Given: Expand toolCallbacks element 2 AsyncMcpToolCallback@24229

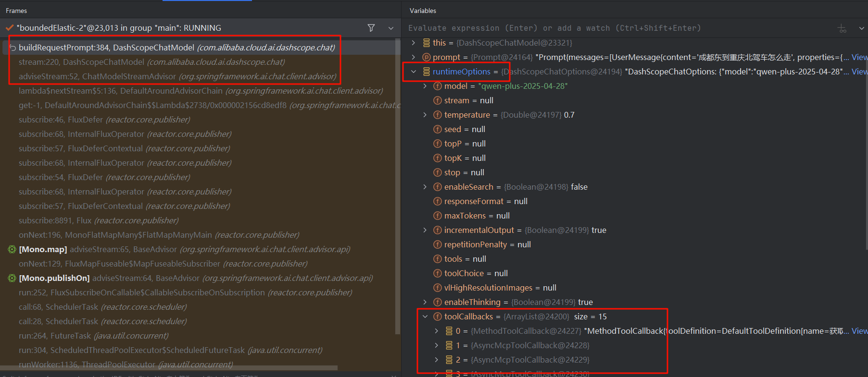Looking at the screenshot, I should tap(436, 360).
